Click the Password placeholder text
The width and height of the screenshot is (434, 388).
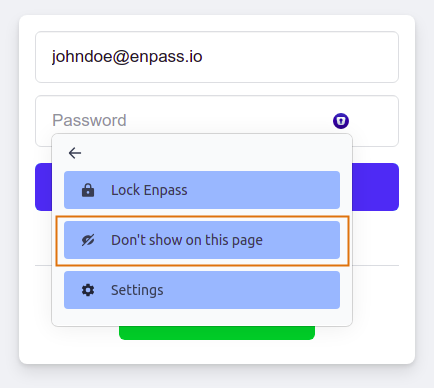click(x=89, y=120)
